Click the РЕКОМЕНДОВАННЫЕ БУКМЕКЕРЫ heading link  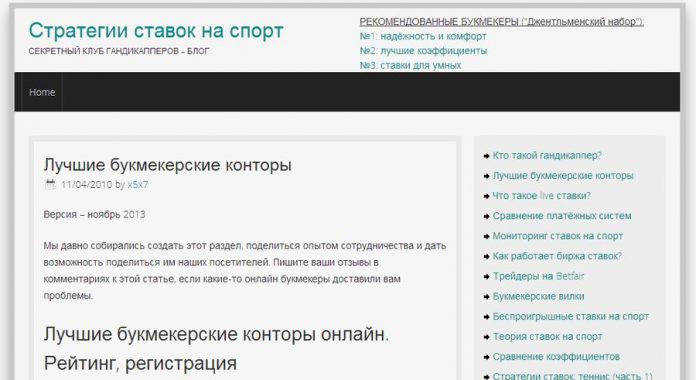[502, 21]
